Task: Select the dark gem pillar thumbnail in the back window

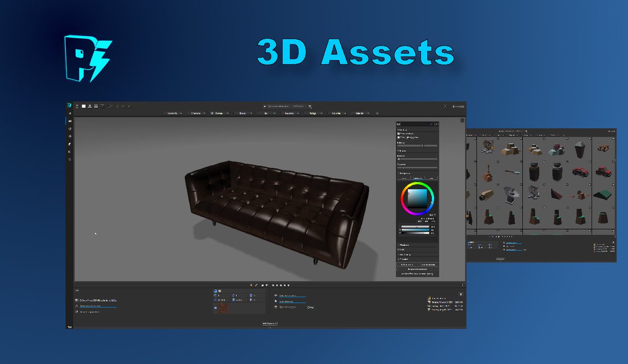Action: 579,149
